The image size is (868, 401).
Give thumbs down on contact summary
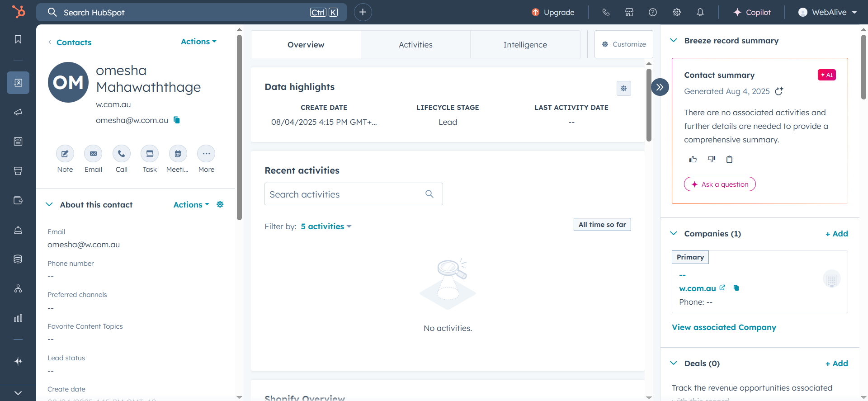[x=712, y=159]
